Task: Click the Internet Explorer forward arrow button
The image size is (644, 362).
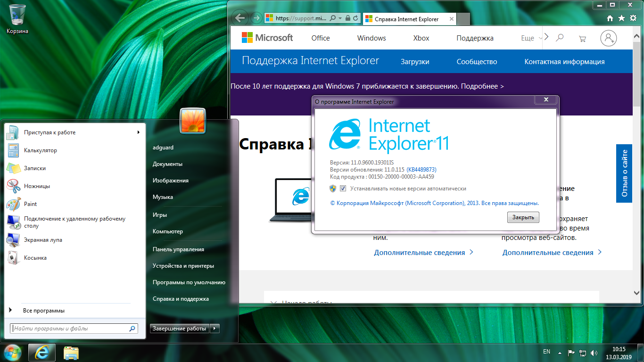Action: [256, 18]
